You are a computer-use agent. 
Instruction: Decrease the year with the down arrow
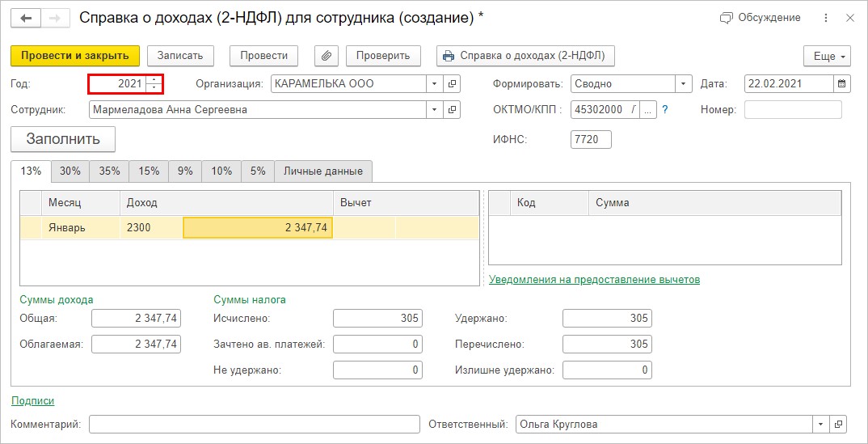click(154, 88)
